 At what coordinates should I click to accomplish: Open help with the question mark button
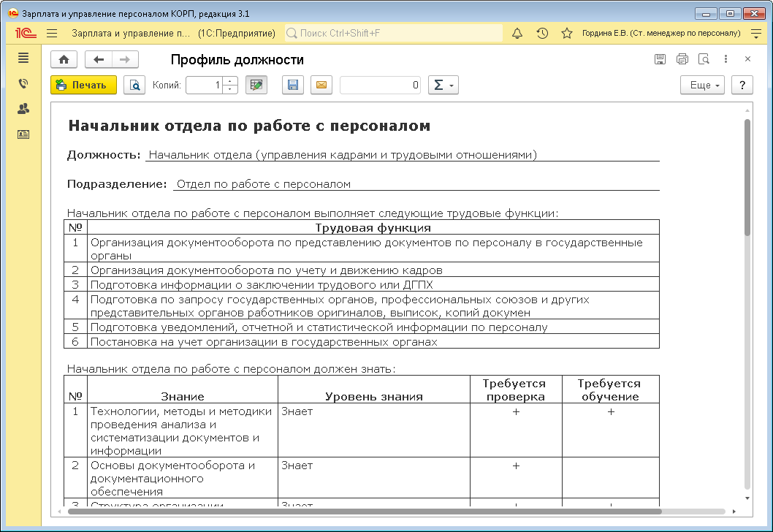coord(742,85)
